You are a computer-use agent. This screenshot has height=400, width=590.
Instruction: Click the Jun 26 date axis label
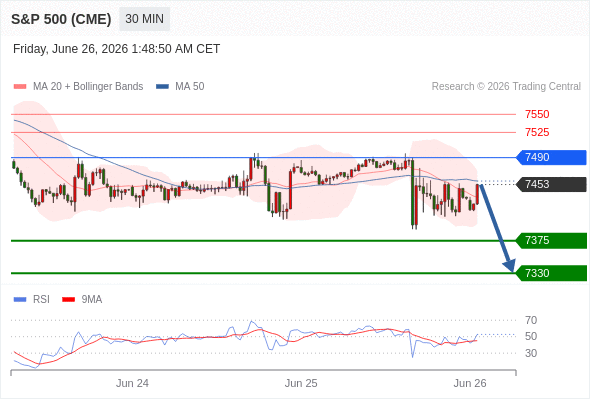pos(470,383)
